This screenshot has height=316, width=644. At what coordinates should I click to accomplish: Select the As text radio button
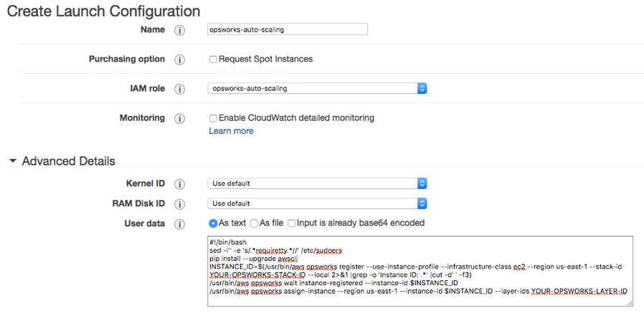click(x=213, y=224)
